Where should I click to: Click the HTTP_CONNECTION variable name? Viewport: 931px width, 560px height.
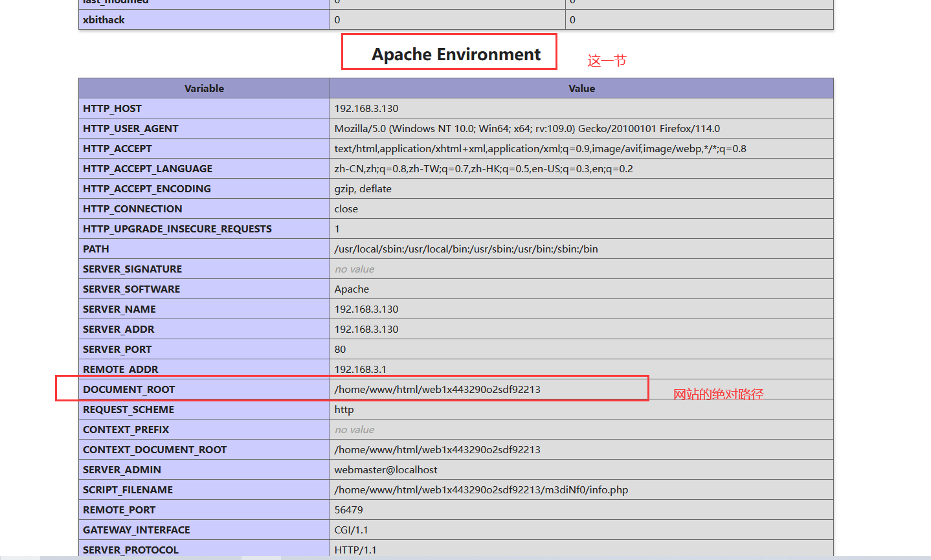tap(133, 208)
